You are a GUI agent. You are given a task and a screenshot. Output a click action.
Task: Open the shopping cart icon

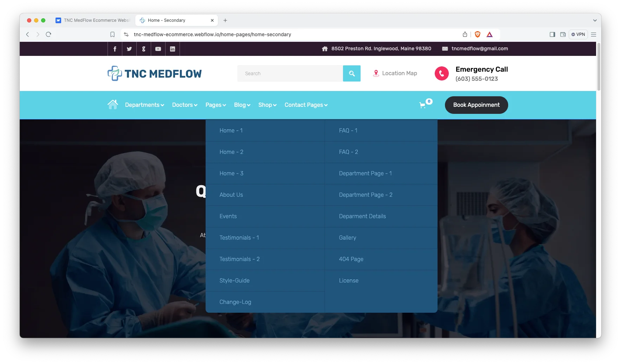tap(423, 105)
